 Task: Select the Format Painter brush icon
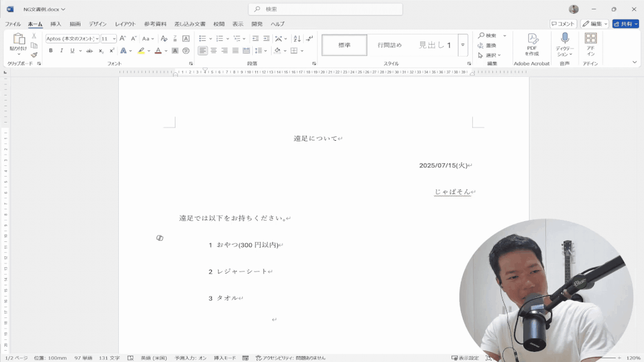coord(34,55)
